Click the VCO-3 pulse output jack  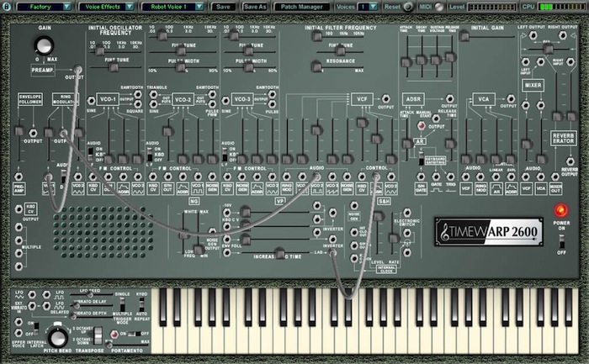pyautogui.click(x=272, y=104)
